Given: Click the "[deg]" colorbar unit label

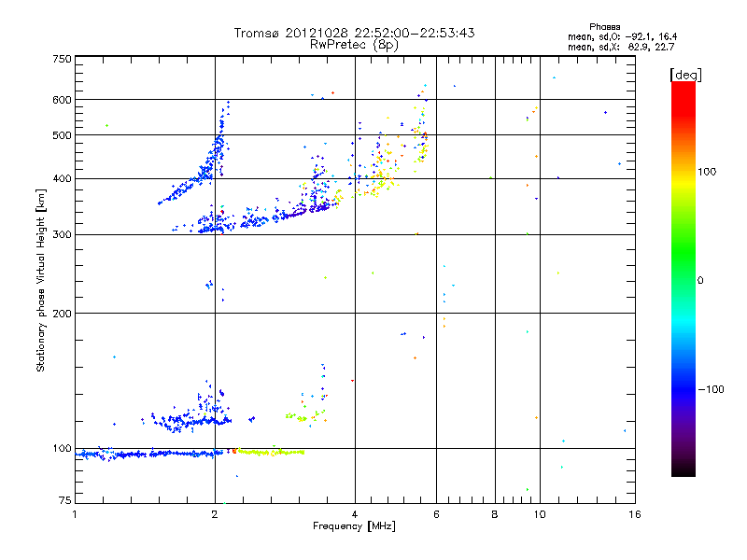Looking at the screenshot, I should click(x=685, y=75).
